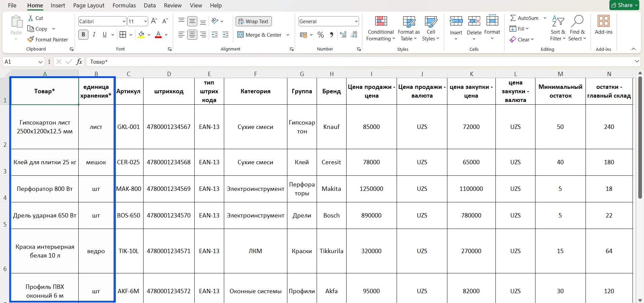
Task: Expand the font name Calibri dropdown
Action: [124, 22]
